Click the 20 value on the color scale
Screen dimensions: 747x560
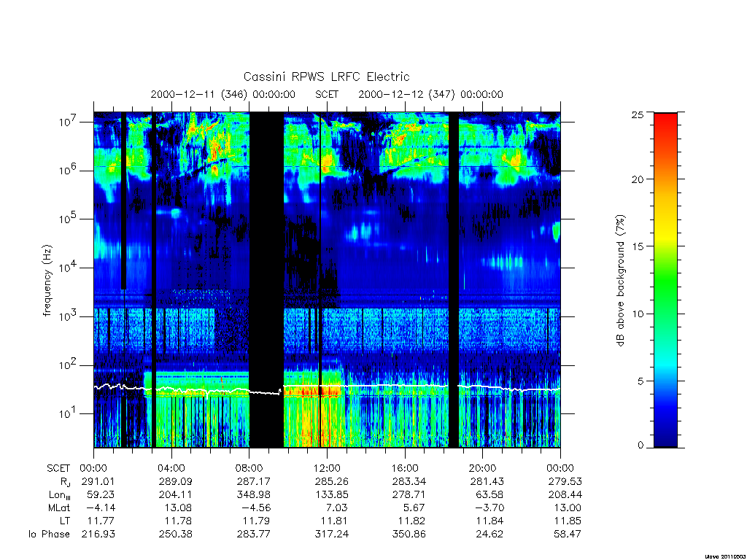pos(638,179)
